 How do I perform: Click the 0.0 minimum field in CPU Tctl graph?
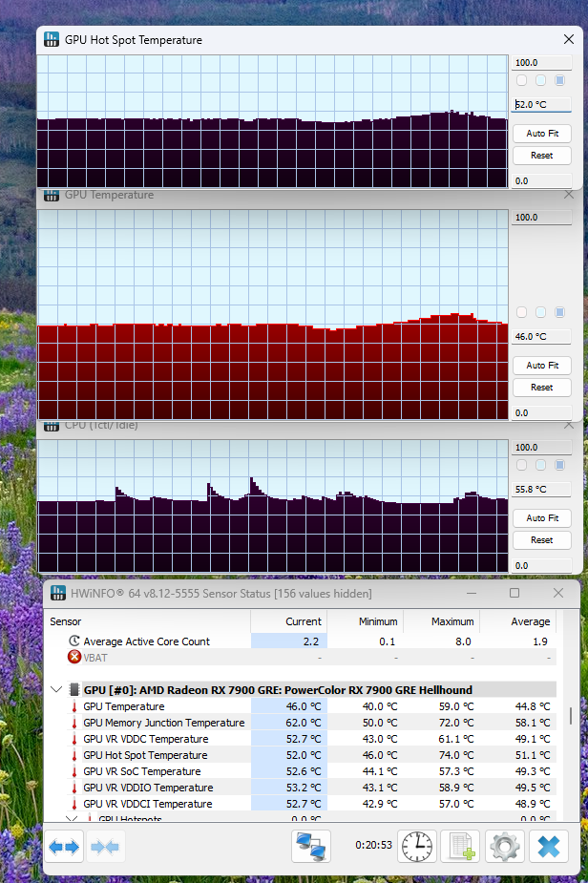(541, 565)
